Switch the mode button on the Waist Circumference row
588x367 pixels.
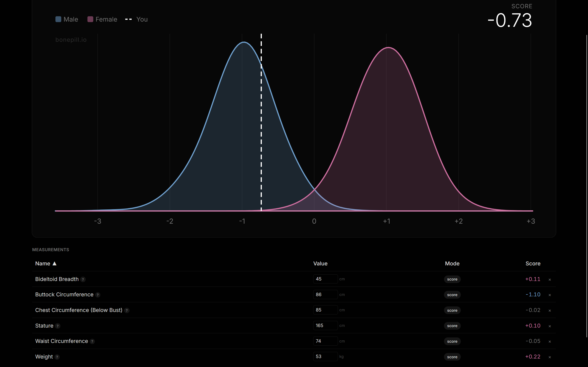click(x=452, y=342)
